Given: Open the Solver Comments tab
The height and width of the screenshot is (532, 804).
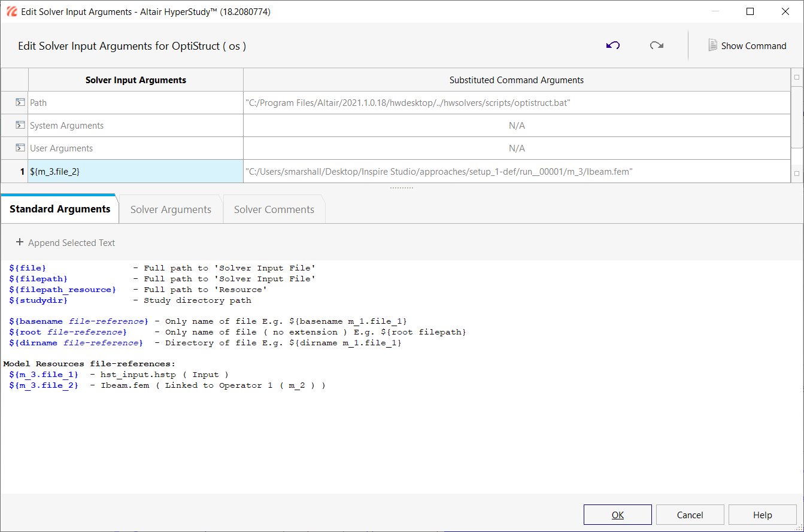Looking at the screenshot, I should 274,209.
